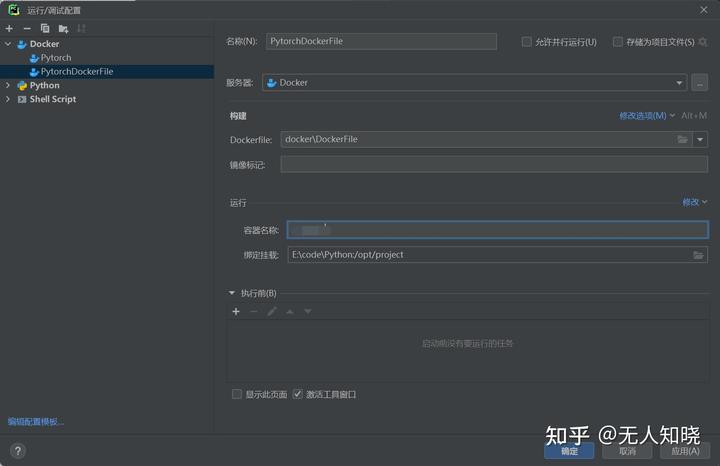Viewport: 720px width, 466px height.
Task: Sort configurations alphabetically
Action: [x=81, y=28]
